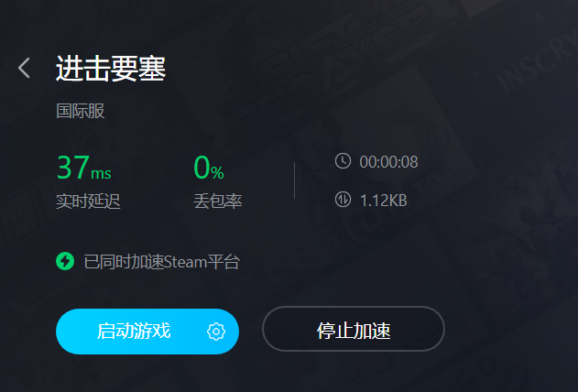Click the % symbol beside packet loss
Screen dimensions: 578x392
click(x=217, y=172)
